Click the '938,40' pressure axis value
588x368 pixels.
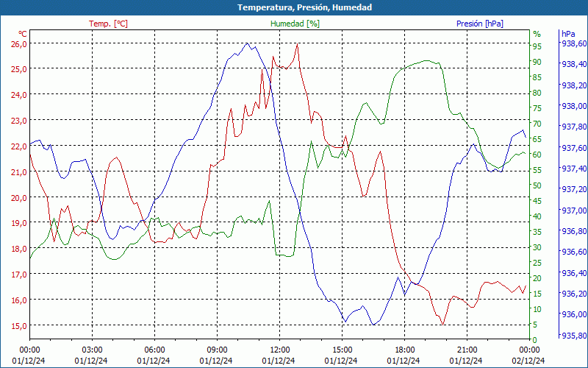[x=573, y=64]
